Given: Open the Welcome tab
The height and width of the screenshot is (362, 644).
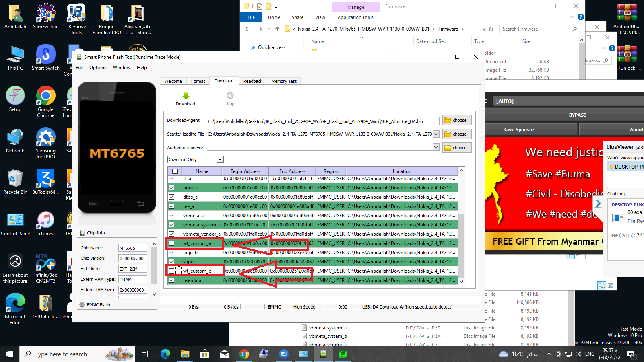Looking at the screenshot, I should pos(173,81).
